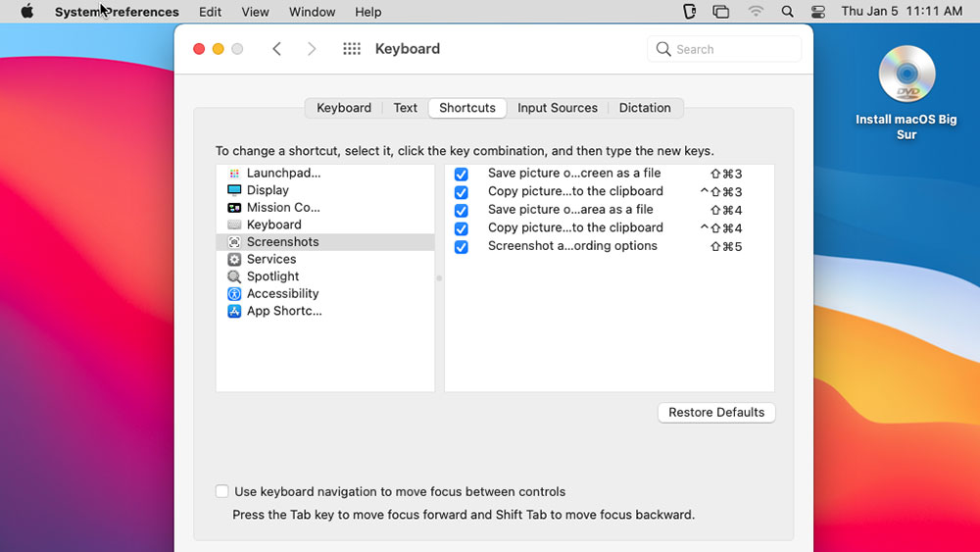
Task: Uncheck Copy picture to the clipboard ⌃⇧⌘3
Action: pyautogui.click(x=462, y=192)
